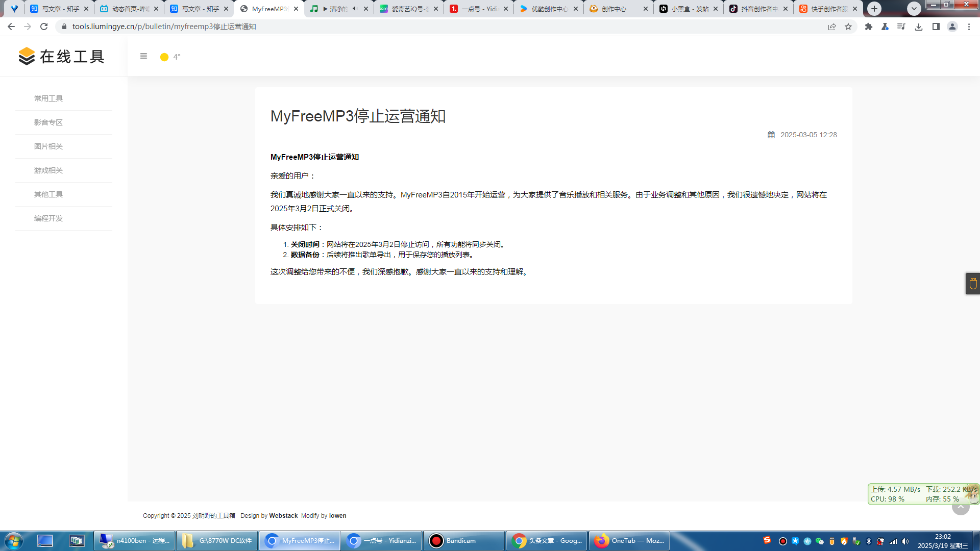Open the Chrome three-dot menu

(969, 27)
